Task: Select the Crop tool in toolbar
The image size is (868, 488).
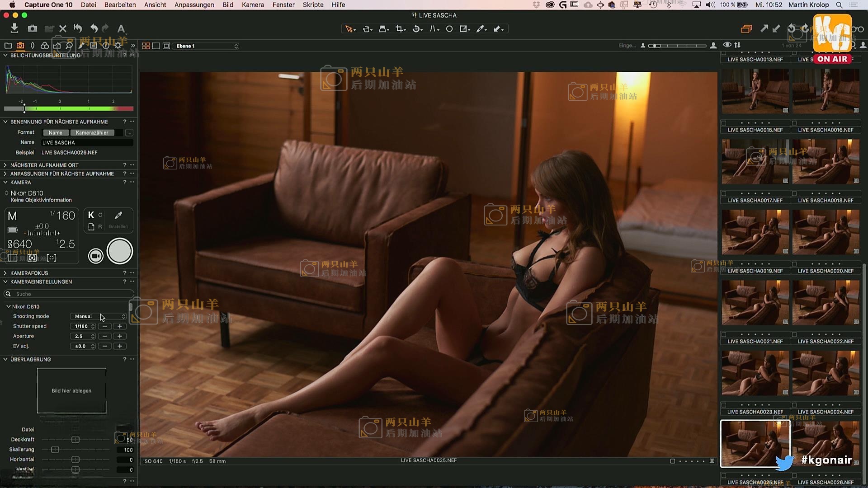Action: click(399, 29)
